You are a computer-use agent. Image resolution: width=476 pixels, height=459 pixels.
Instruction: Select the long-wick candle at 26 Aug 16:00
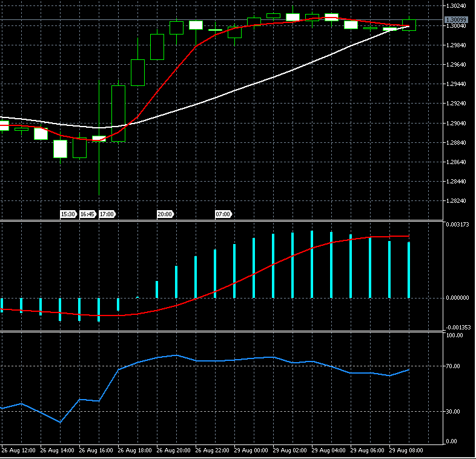(99, 139)
